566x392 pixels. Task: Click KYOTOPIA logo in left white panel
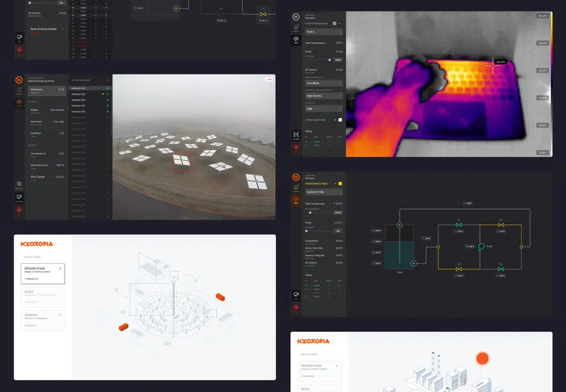(x=37, y=244)
